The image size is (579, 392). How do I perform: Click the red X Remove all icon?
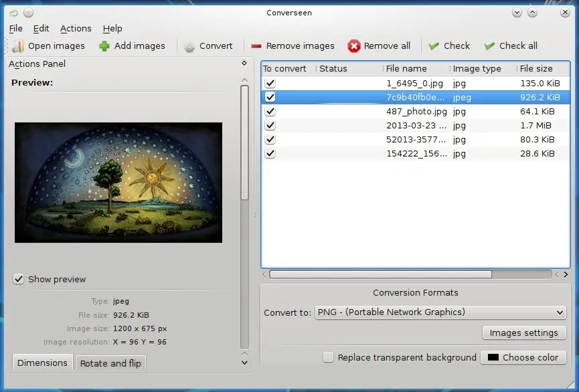[353, 46]
